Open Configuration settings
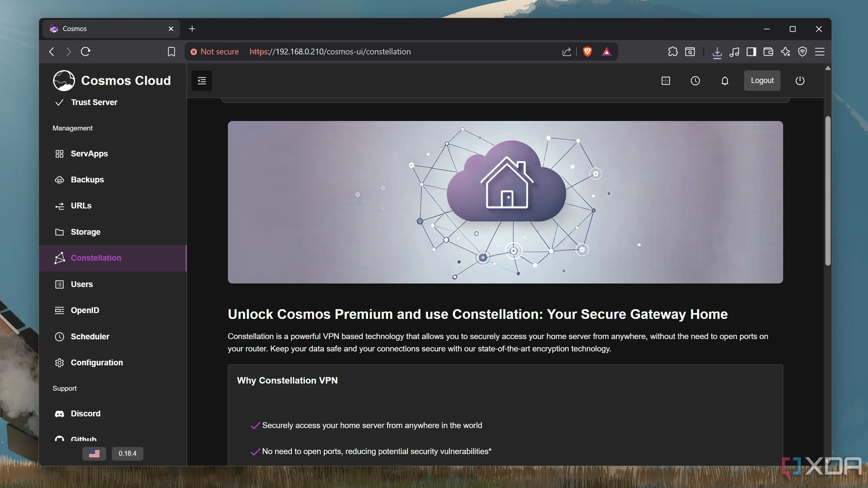The width and height of the screenshot is (868, 488). pos(97,362)
